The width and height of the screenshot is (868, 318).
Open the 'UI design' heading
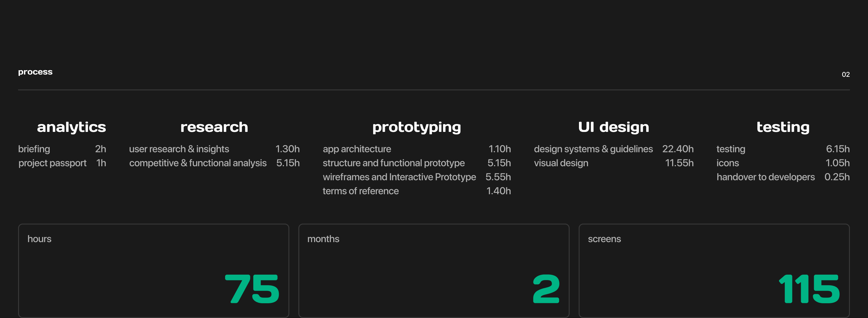613,127
